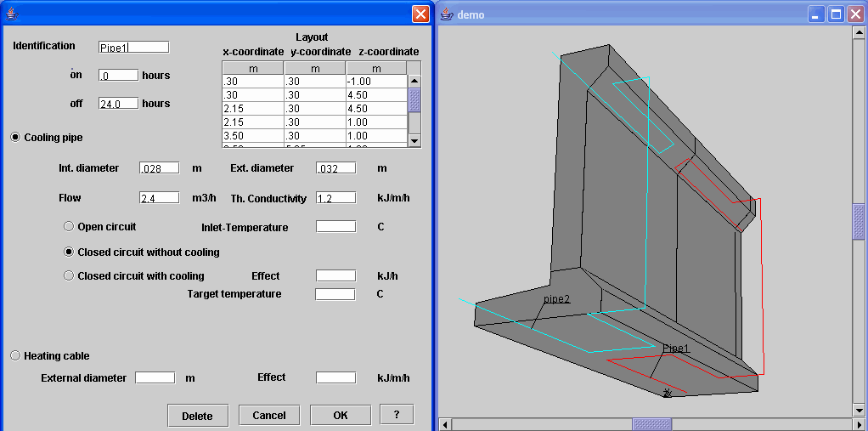Click the Delete button
This screenshot has width=868, height=431.
tap(198, 416)
